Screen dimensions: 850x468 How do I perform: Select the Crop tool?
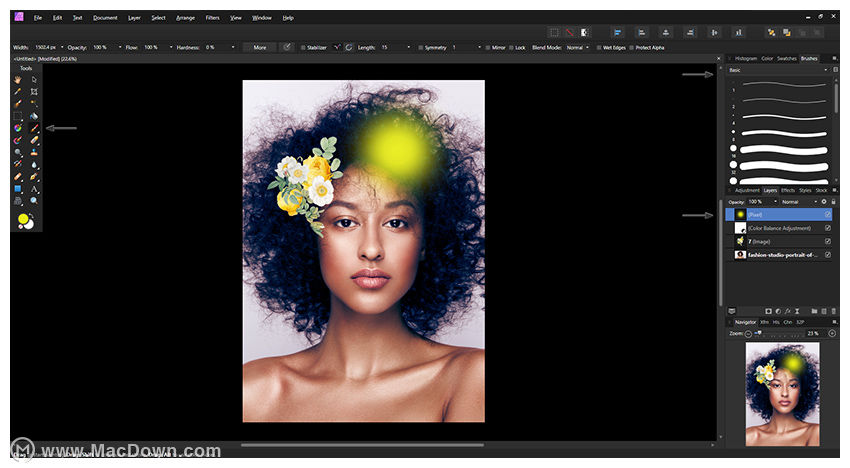34,92
